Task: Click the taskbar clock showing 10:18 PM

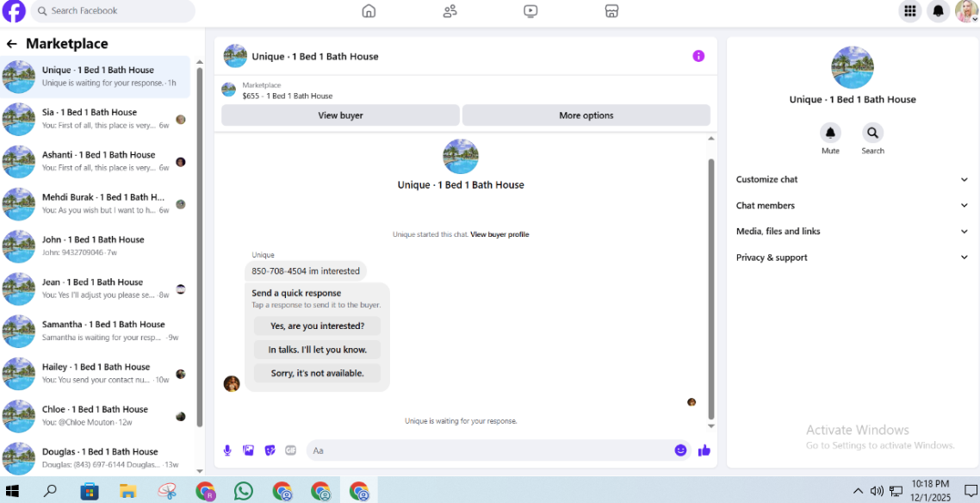Action: 931,491
